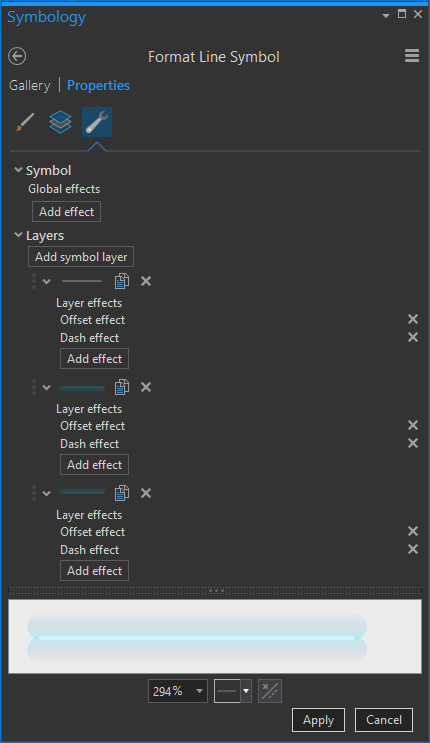This screenshot has height=743, width=430.
Task: Collapse the Symbol section
Action: coord(18,170)
